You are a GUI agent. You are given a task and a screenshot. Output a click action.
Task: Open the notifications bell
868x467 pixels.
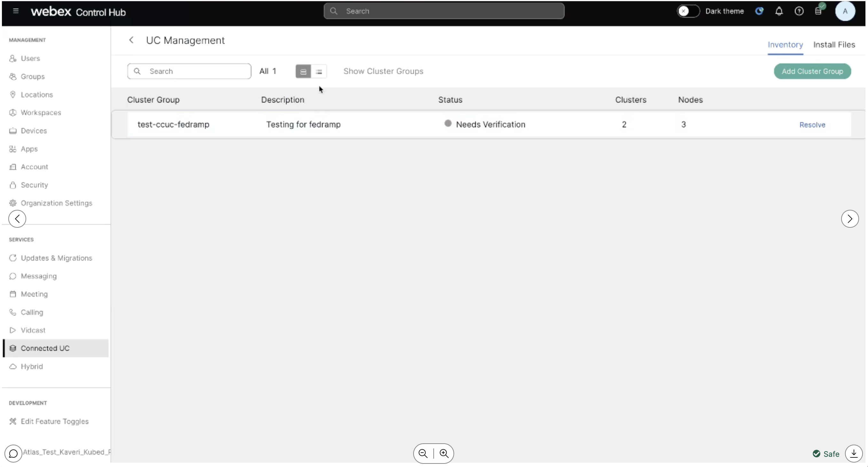[x=779, y=11]
